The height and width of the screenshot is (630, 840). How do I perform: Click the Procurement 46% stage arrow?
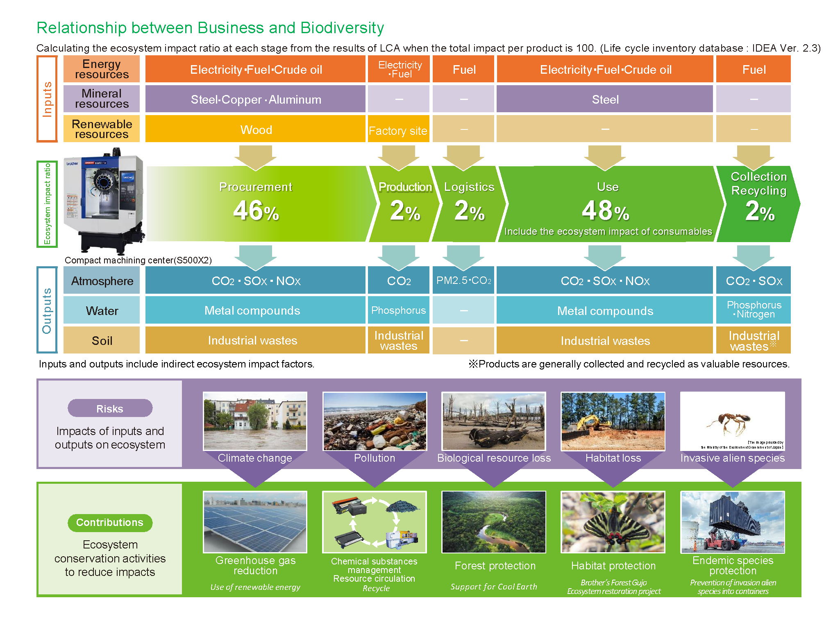tap(261, 204)
